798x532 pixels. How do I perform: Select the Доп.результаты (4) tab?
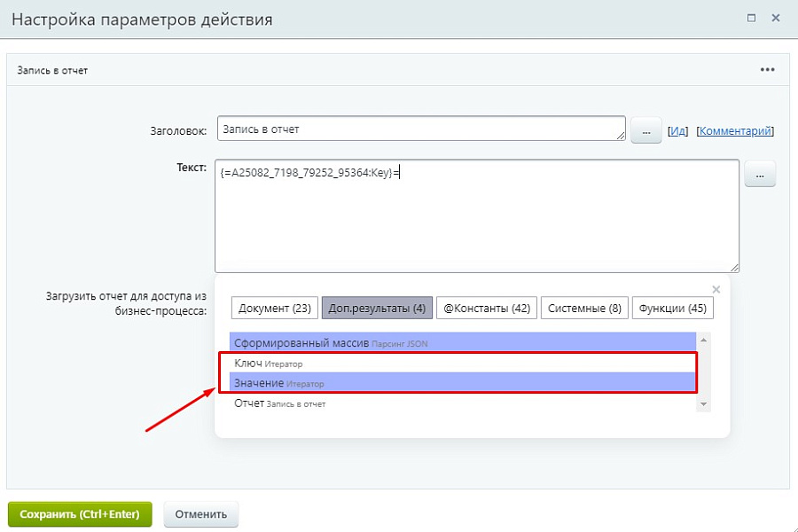click(x=377, y=308)
